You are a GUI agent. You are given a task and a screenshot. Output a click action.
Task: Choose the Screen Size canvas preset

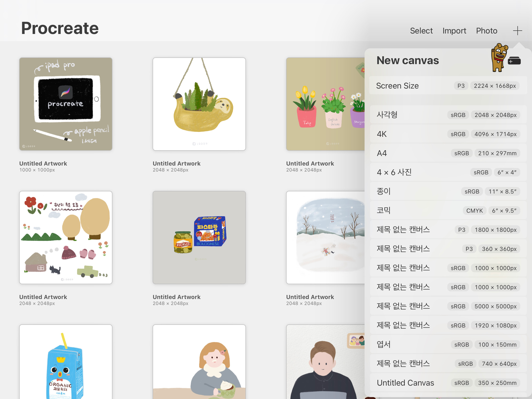coord(448,86)
